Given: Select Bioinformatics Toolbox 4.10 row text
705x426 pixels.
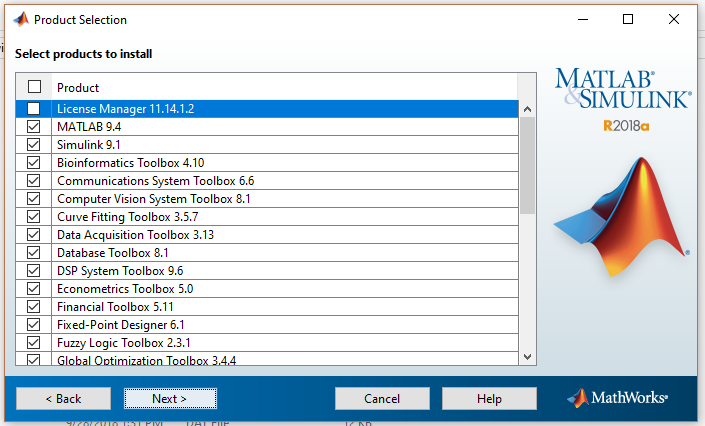Looking at the screenshot, I should (x=130, y=163).
